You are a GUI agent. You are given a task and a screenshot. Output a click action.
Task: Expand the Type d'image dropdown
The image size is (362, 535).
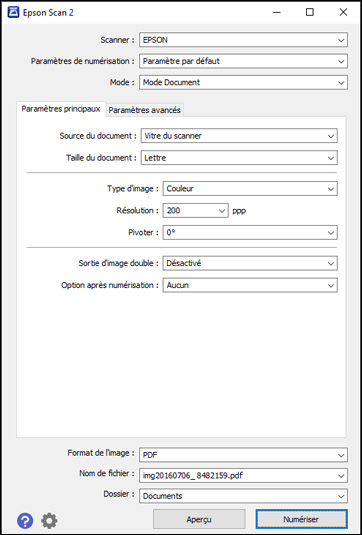[x=250, y=189]
